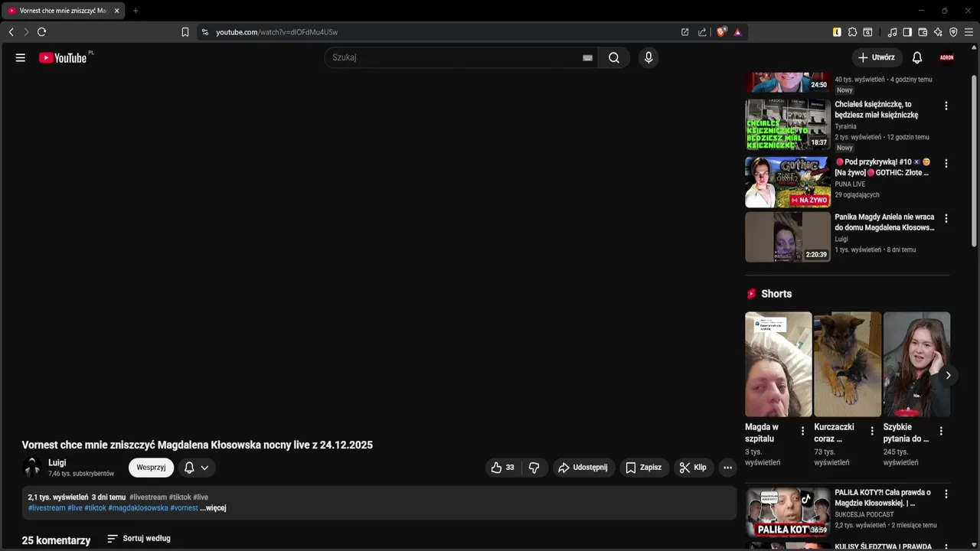Open options for Szybkie pytania short
980x551 pixels.
941,432
